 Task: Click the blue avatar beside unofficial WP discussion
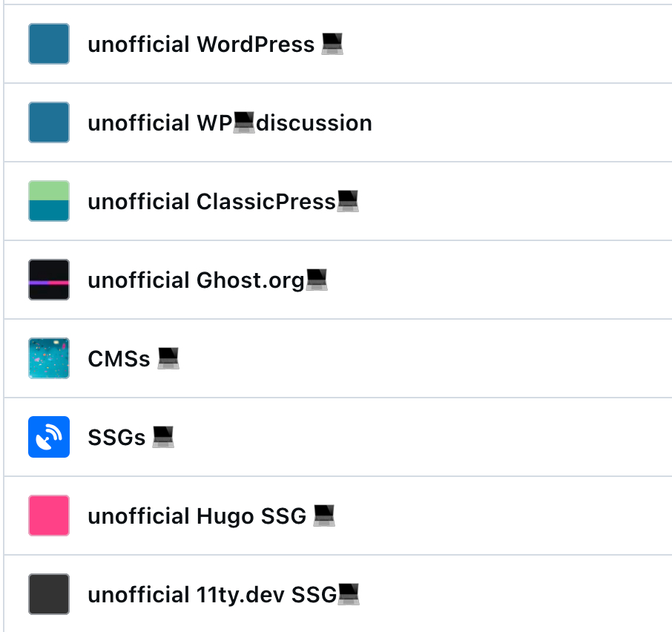tap(49, 122)
